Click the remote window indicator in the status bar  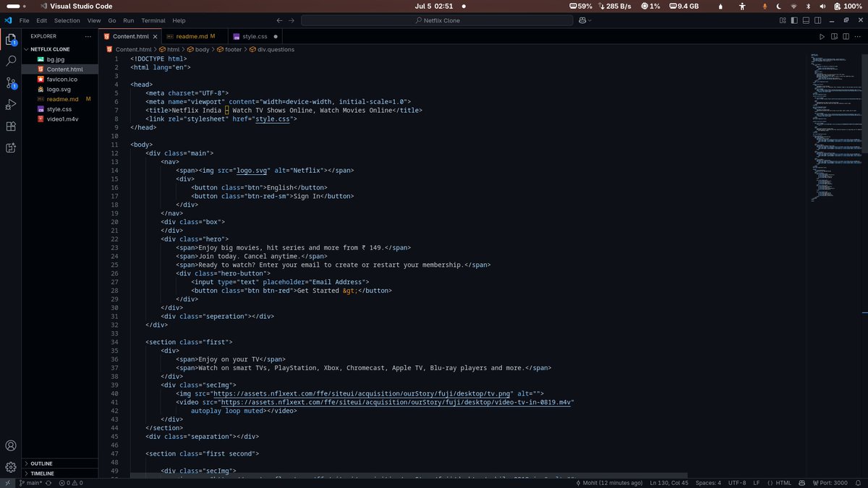point(8,482)
